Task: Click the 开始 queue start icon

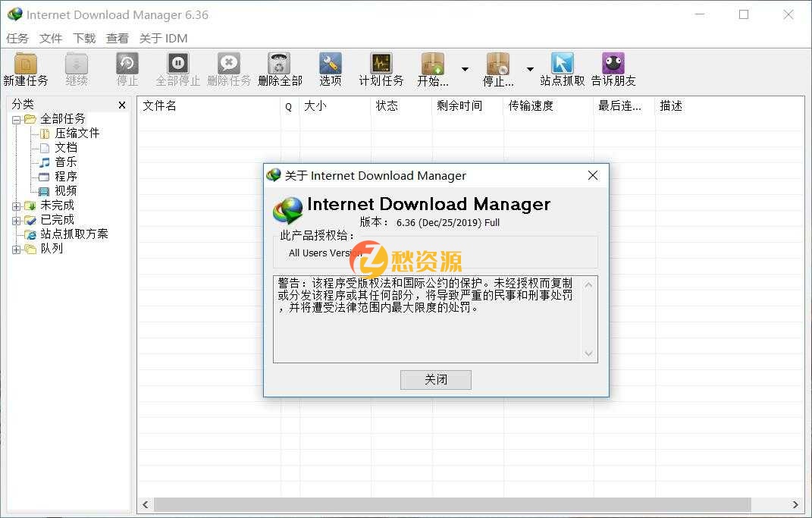Action: point(432,68)
